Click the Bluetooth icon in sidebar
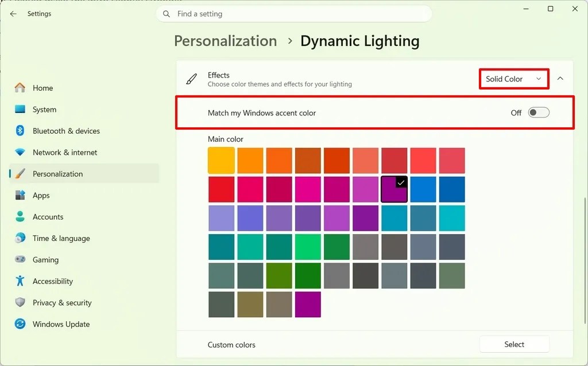 tap(20, 130)
